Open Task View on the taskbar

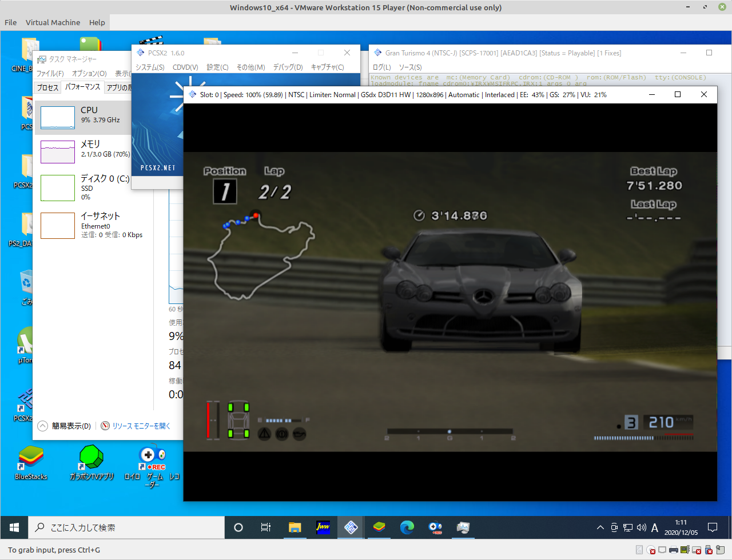point(266,527)
